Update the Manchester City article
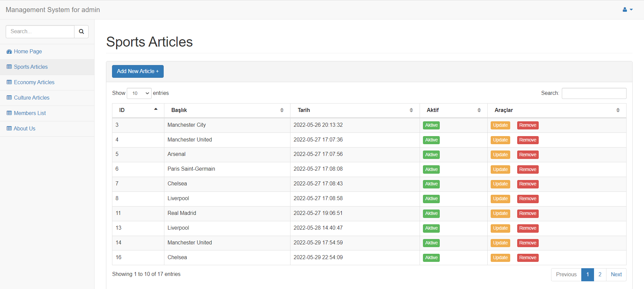 (500, 125)
